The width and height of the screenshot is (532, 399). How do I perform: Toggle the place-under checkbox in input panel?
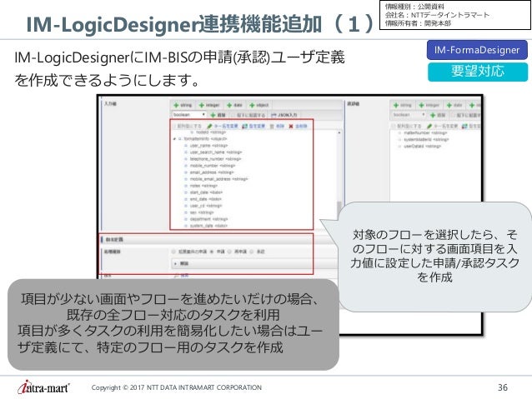point(234,115)
